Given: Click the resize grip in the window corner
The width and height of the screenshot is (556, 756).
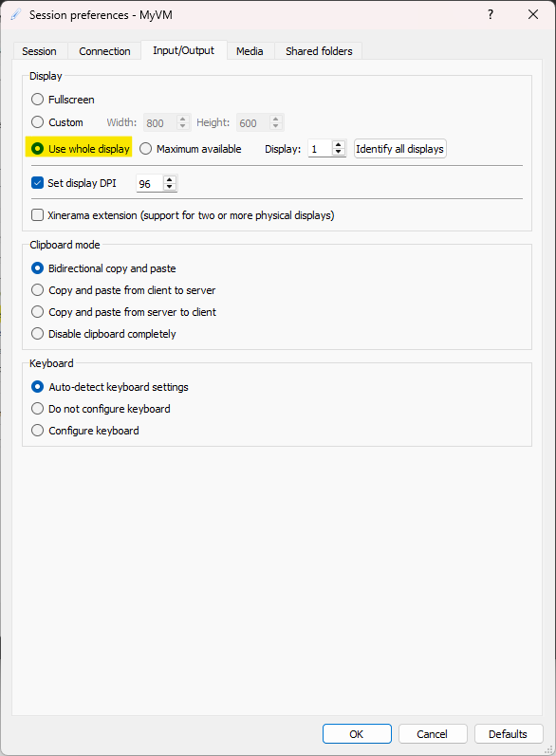Looking at the screenshot, I should (x=548, y=748).
